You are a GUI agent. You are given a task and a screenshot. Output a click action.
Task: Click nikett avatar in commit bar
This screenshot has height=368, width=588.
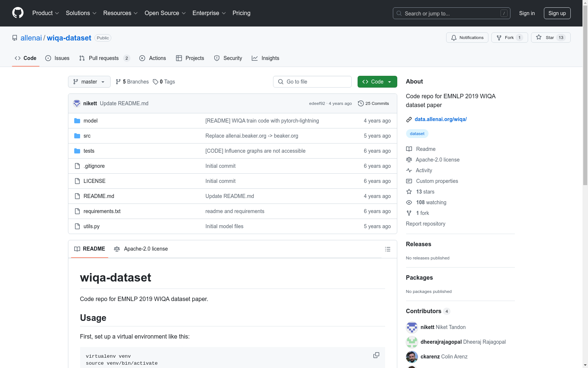pos(77,103)
